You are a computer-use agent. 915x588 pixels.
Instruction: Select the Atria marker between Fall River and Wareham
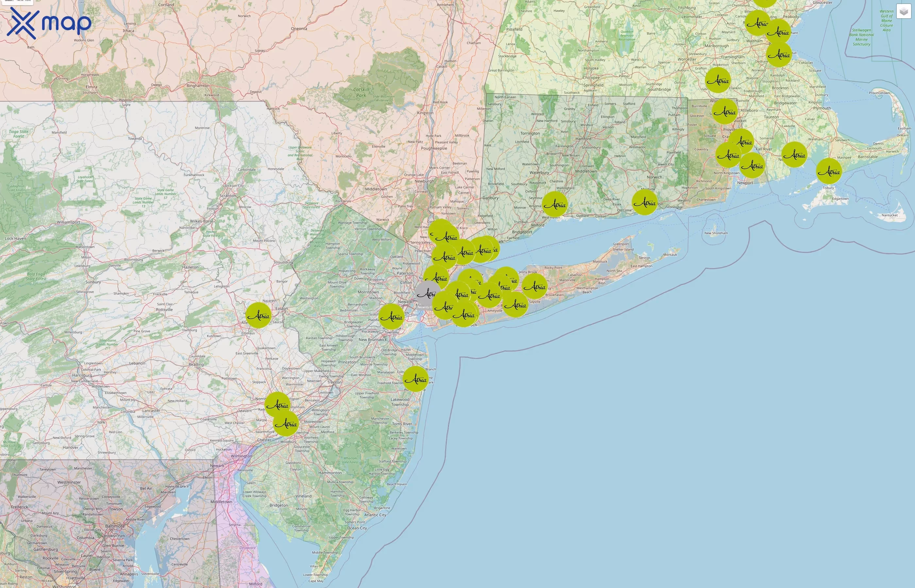pos(794,155)
